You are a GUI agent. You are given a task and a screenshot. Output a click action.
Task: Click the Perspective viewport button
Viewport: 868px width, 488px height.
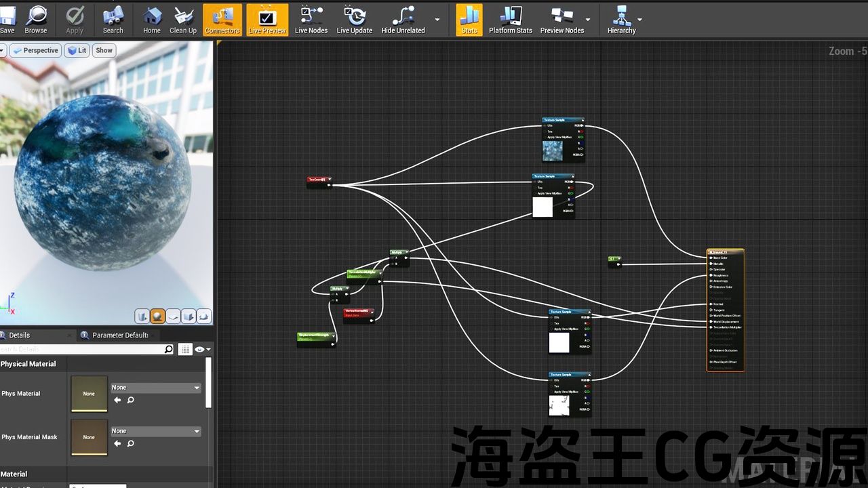coord(35,50)
